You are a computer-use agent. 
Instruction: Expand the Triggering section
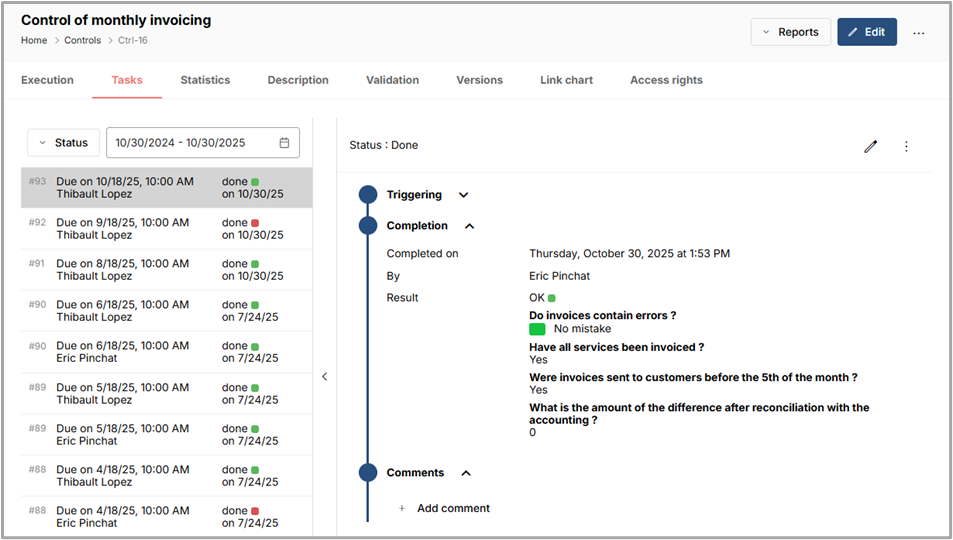pos(463,195)
